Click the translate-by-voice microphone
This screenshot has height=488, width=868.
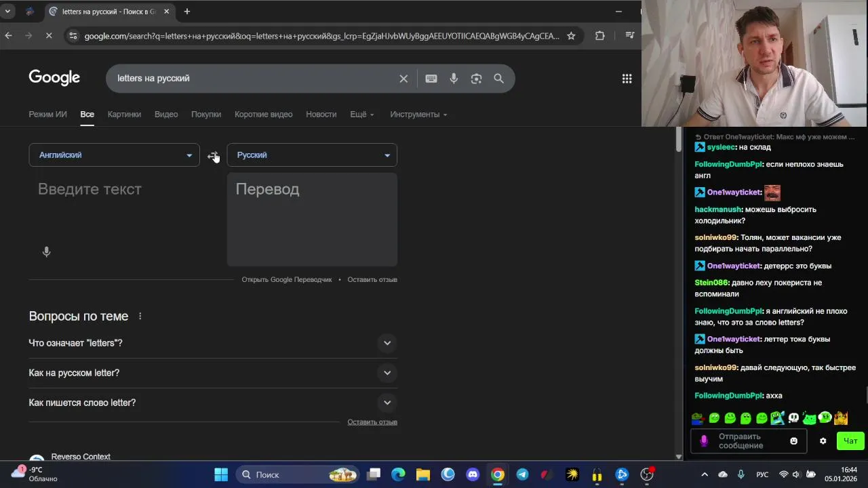[x=46, y=252]
